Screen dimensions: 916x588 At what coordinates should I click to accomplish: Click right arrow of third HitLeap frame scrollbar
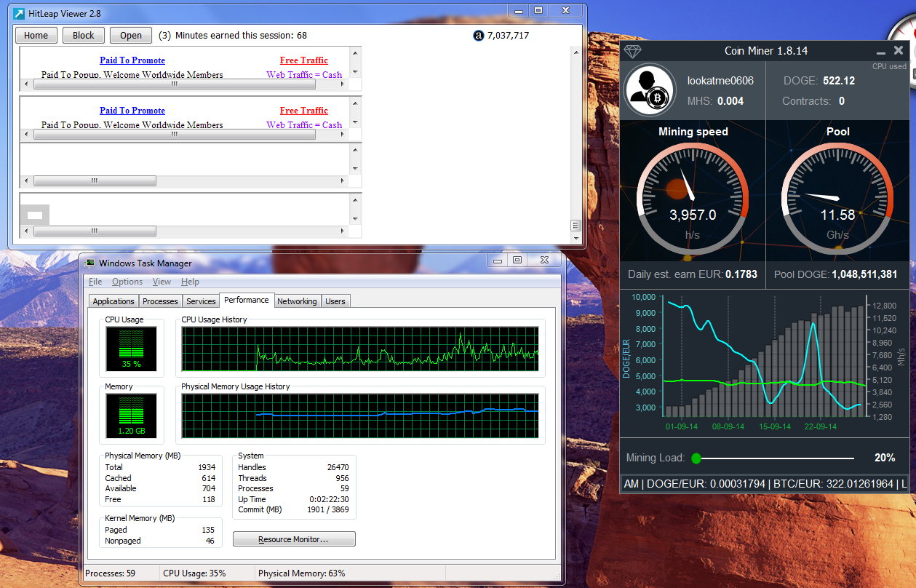click(343, 180)
